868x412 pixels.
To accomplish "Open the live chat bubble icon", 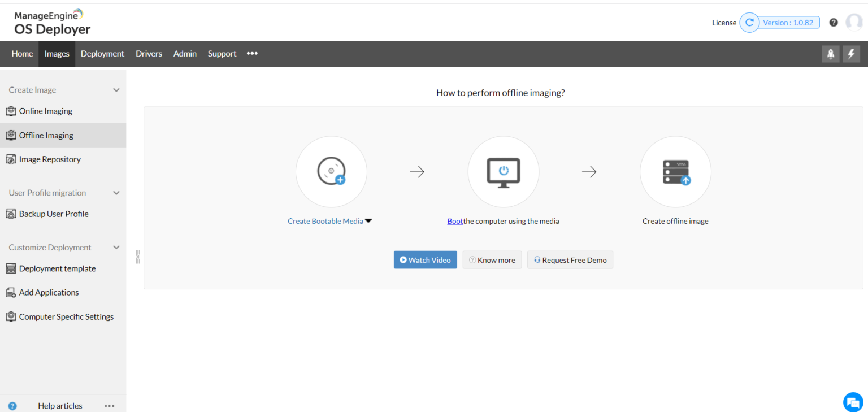I will tap(852, 402).
